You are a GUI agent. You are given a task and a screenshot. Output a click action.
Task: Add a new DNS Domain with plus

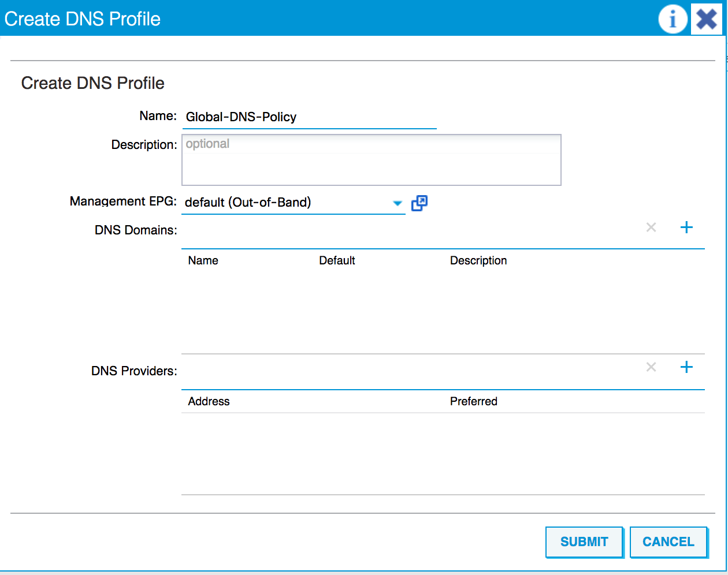686,227
